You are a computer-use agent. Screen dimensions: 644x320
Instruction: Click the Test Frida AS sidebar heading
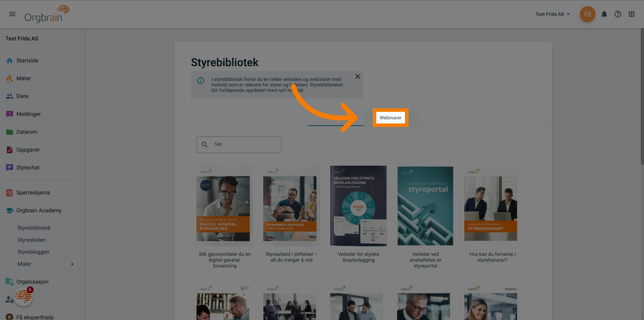pos(22,38)
